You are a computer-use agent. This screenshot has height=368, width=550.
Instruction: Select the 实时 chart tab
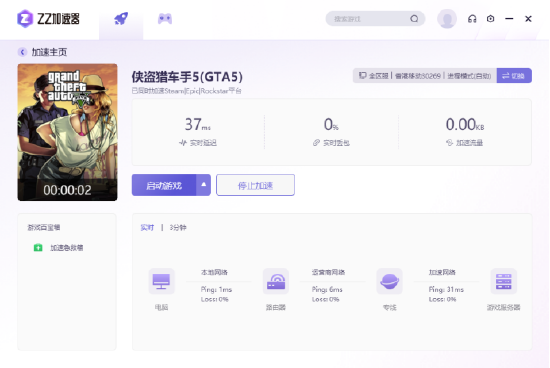pos(147,228)
